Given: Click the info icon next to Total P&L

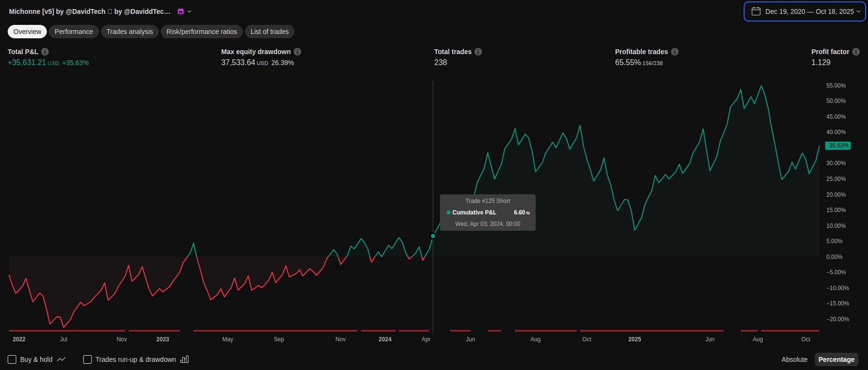Looking at the screenshot, I should point(45,52).
